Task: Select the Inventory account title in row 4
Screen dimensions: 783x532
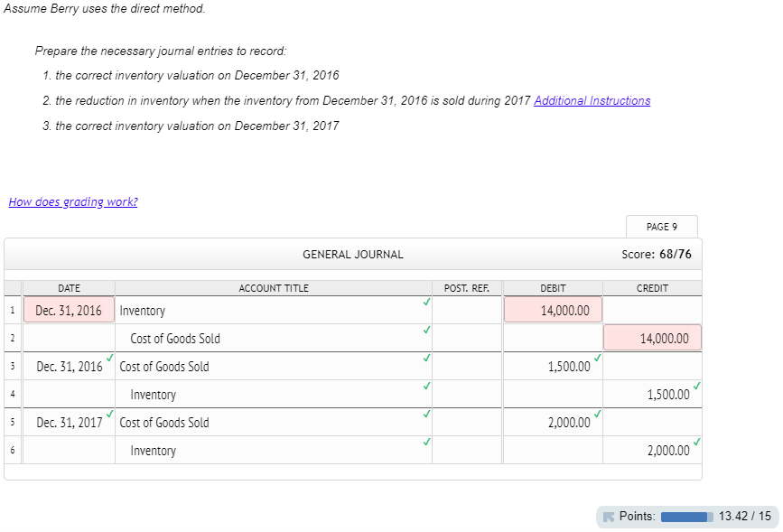Action: (x=273, y=394)
